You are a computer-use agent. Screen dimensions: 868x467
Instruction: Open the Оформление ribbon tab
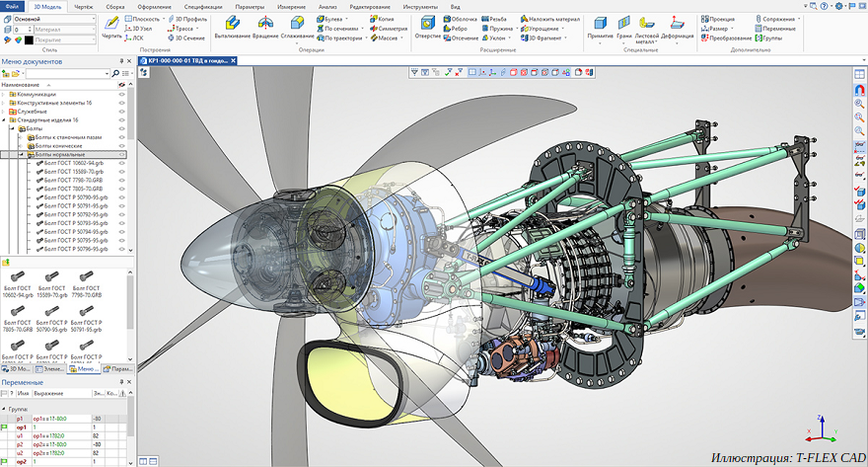tap(155, 7)
